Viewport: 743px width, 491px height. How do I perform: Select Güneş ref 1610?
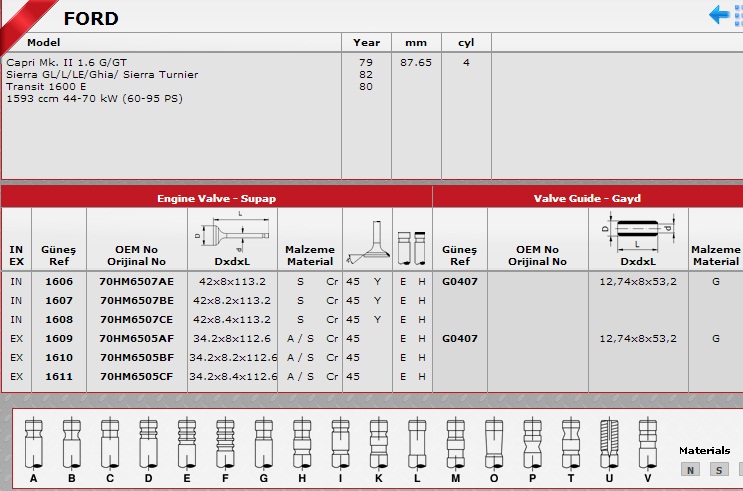point(59,357)
